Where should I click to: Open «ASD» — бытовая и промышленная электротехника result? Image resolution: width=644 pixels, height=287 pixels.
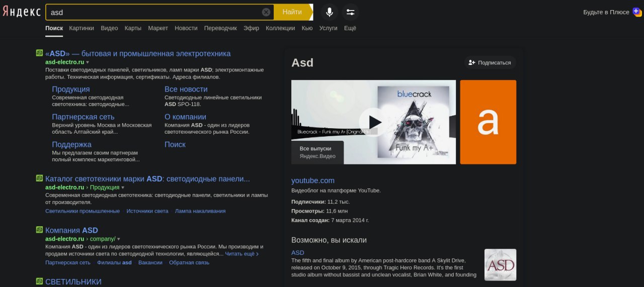click(x=138, y=53)
